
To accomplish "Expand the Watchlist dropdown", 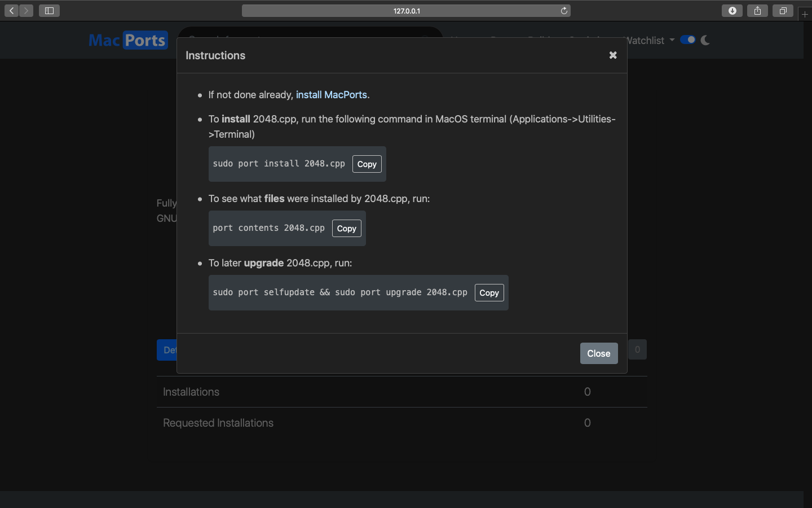I will pos(650,41).
